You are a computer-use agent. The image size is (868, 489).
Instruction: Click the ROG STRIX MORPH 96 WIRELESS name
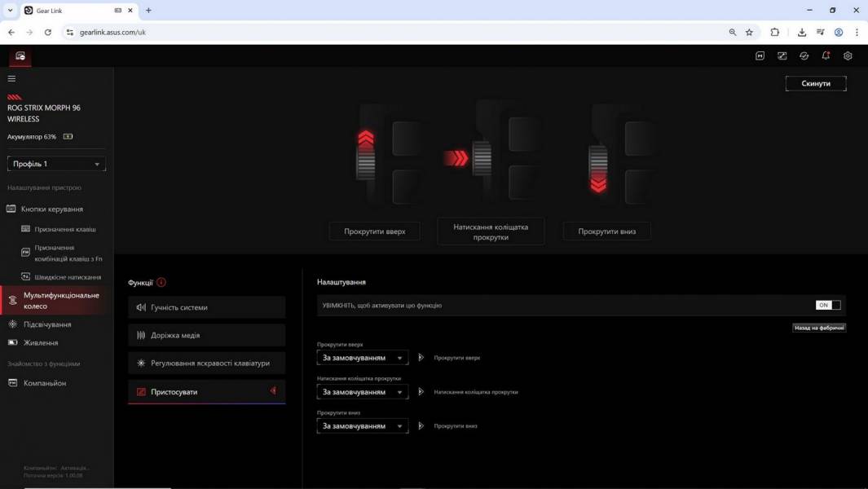pyautogui.click(x=44, y=113)
